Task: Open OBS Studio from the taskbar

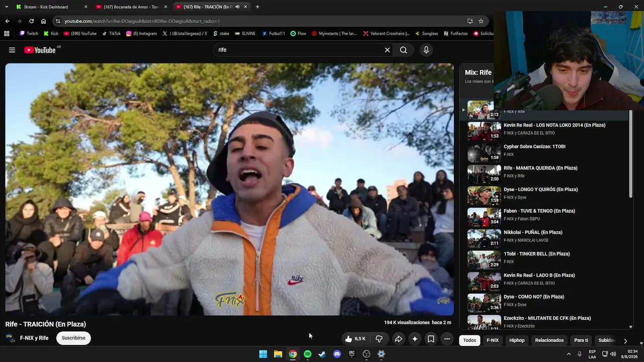Action: coord(366,354)
